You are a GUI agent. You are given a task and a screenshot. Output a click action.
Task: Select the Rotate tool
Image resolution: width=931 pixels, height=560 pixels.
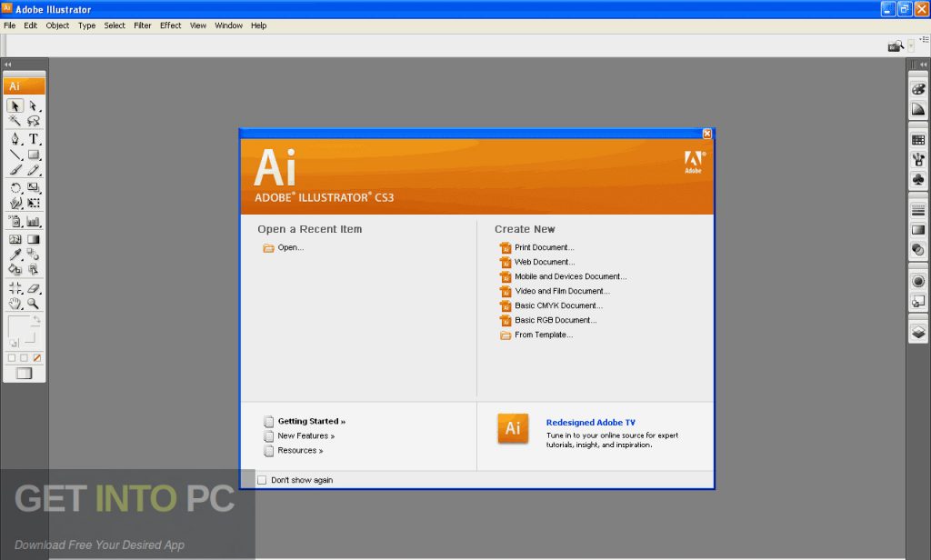click(15, 187)
